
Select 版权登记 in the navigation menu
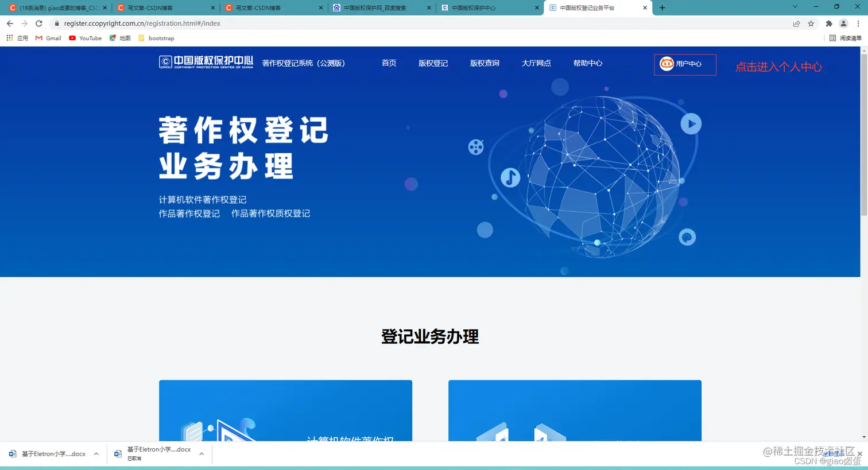pyautogui.click(x=433, y=63)
